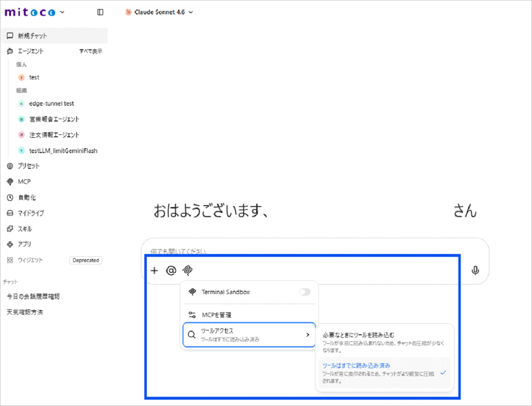
Task: Click the チャット section heading
Action: coord(10,282)
